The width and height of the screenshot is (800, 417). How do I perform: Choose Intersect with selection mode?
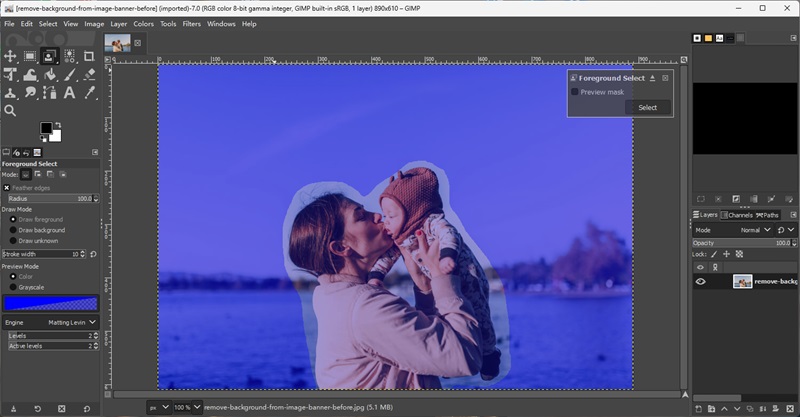point(62,175)
